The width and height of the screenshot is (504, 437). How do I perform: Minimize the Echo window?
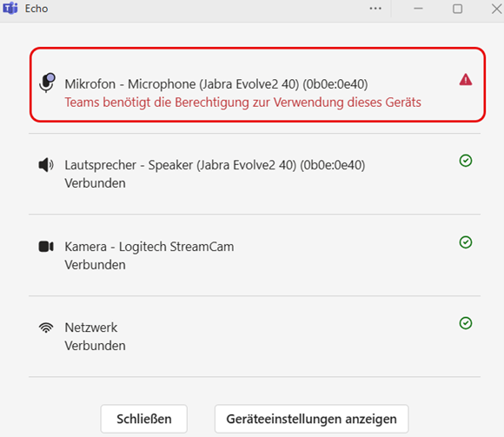click(418, 9)
